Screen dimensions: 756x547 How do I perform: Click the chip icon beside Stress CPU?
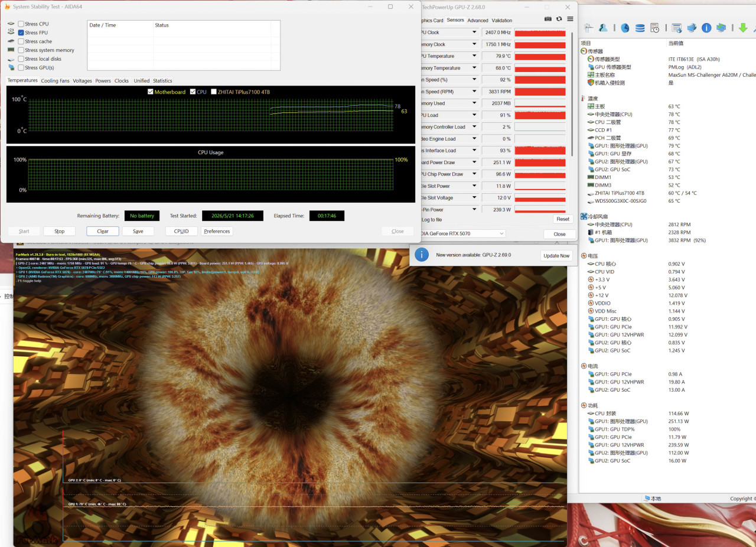[11, 24]
